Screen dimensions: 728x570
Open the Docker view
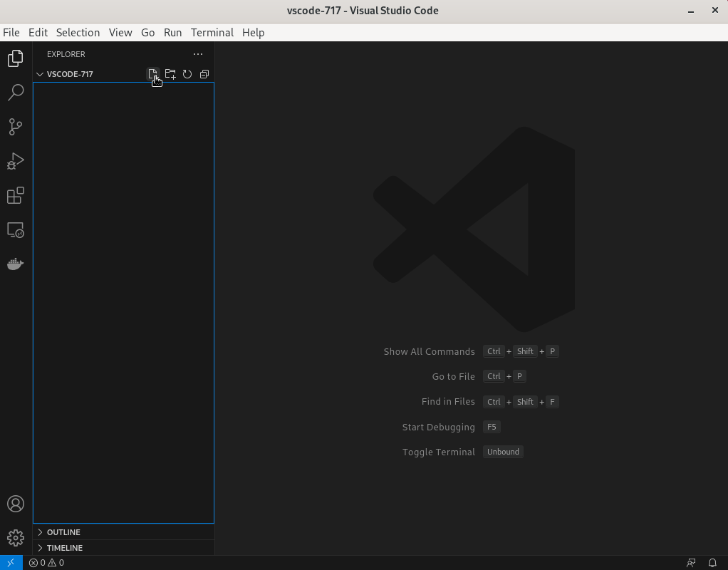pyautogui.click(x=16, y=264)
